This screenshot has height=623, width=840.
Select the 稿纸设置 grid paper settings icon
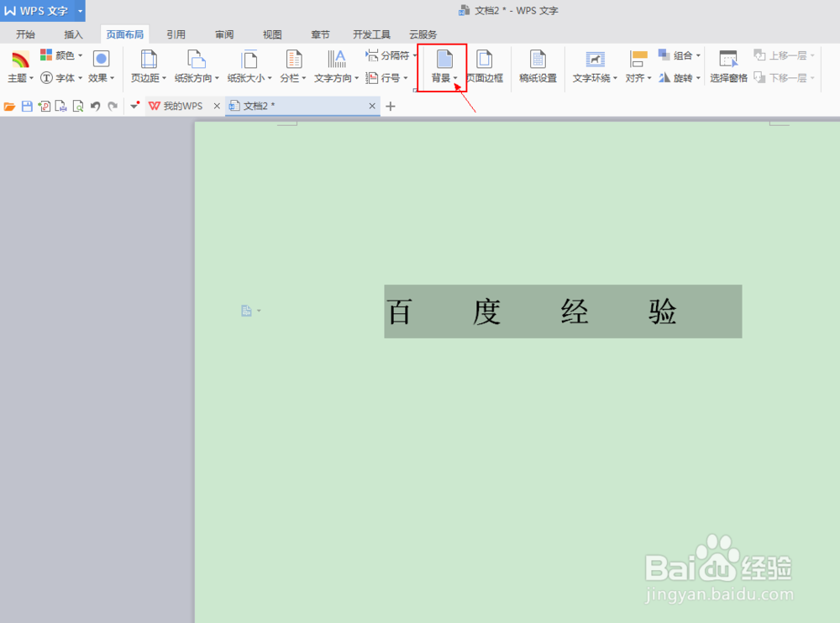pos(538,67)
